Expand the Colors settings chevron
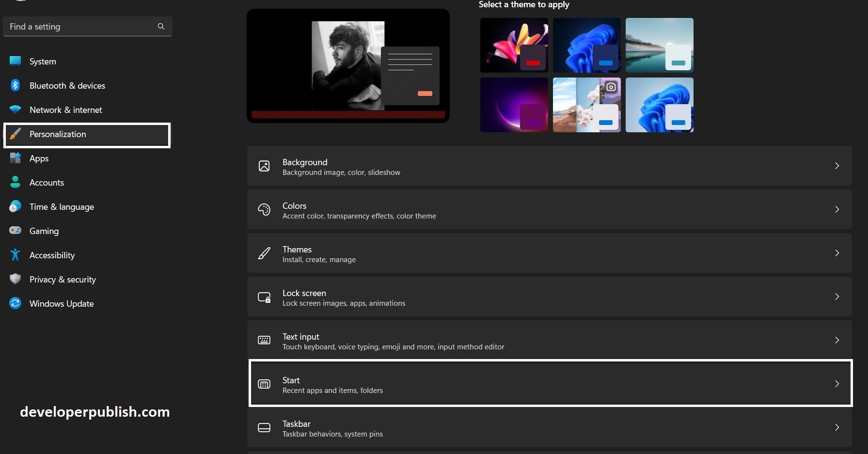 (837, 209)
